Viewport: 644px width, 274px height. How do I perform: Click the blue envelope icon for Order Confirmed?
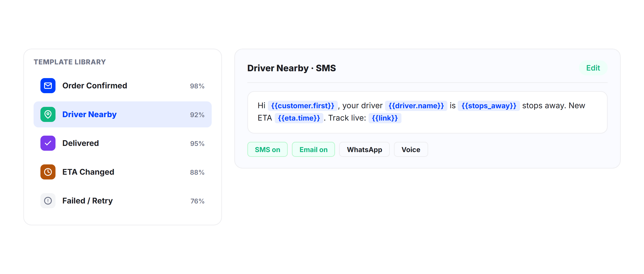coord(48,86)
